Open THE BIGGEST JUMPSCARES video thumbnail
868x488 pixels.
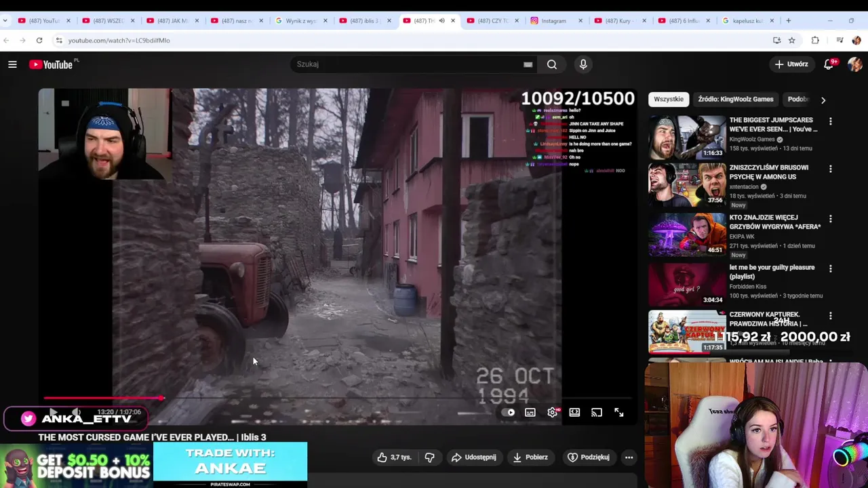click(687, 137)
